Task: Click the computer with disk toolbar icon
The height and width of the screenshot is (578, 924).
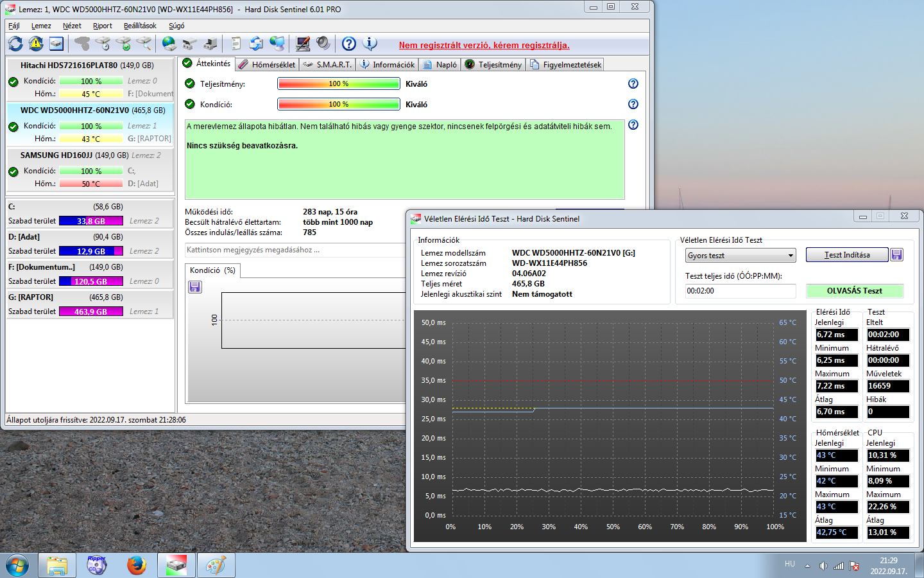Action: tap(210, 44)
